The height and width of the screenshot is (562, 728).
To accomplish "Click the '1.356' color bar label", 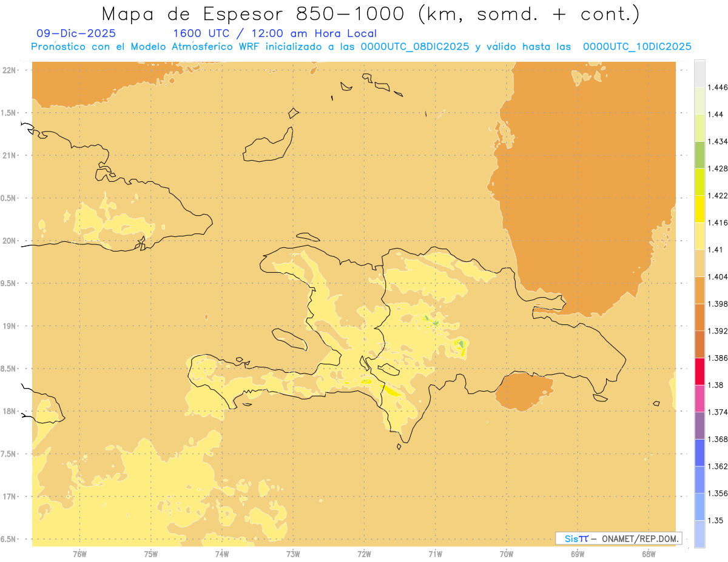I will coord(718,493).
